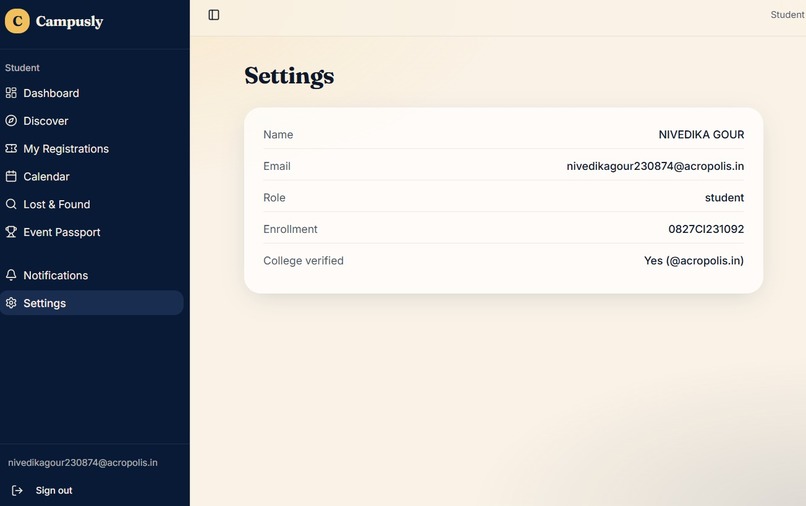Click the My Registrations ticket icon
The height and width of the screenshot is (506, 806).
(11, 148)
